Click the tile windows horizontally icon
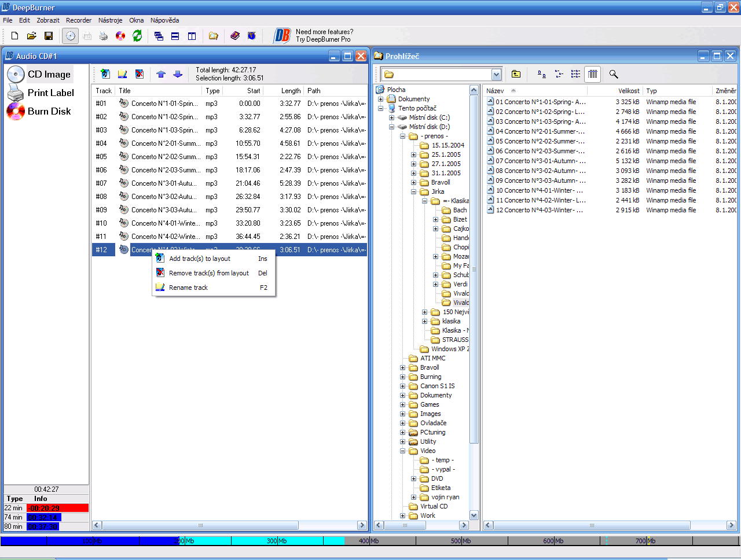This screenshot has width=741, height=560. (175, 36)
